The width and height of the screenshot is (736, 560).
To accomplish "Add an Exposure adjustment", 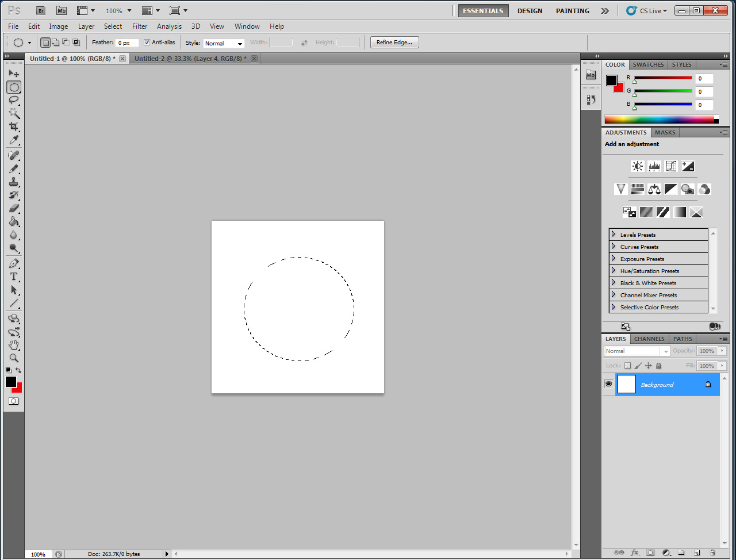I will click(688, 166).
